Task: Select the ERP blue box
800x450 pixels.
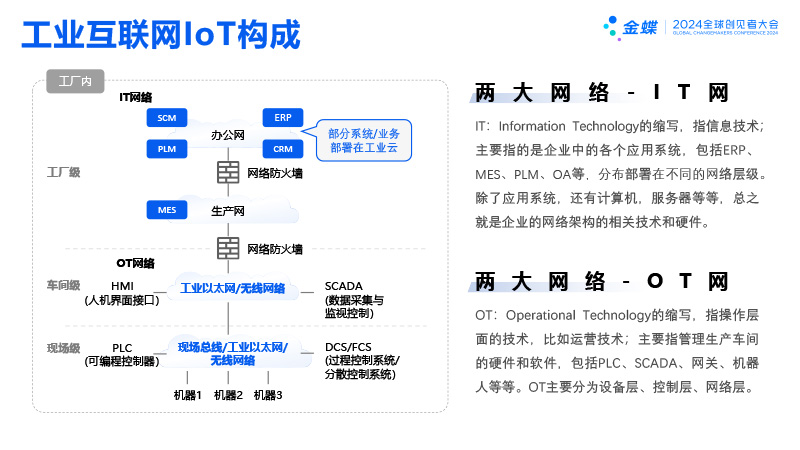Action: coord(282,118)
